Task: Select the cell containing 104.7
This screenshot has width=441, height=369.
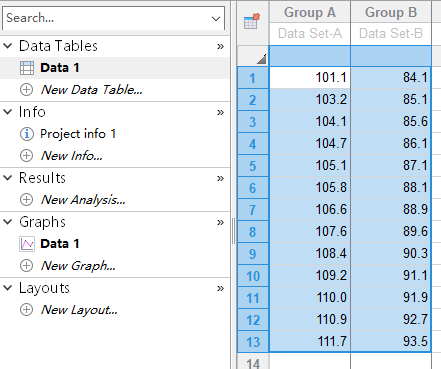Action: point(310,144)
